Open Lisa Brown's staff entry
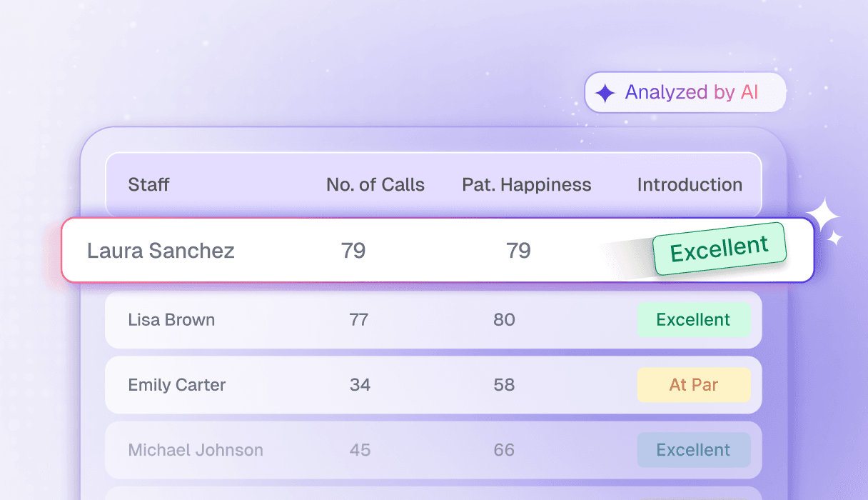The image size is (868, 500). click(x=171, y=320)
